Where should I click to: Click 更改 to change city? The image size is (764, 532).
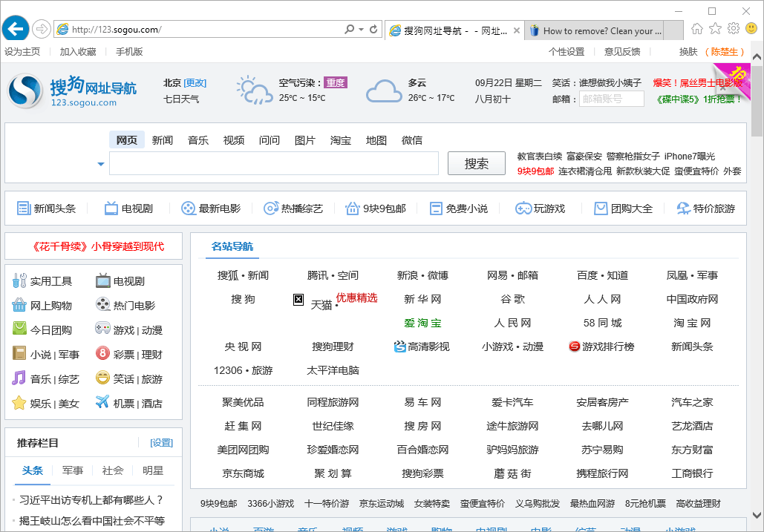pos(195,83)
